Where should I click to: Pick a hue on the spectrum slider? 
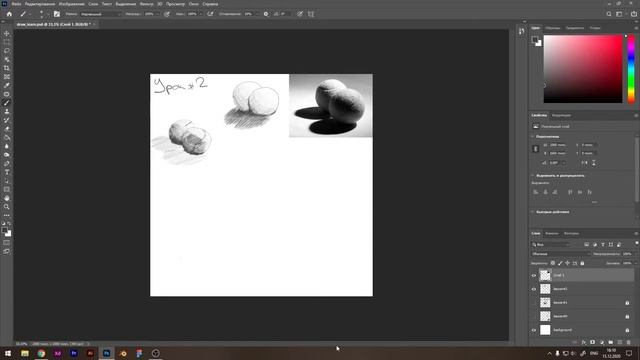pyautogui.click(x=631, y=69)
